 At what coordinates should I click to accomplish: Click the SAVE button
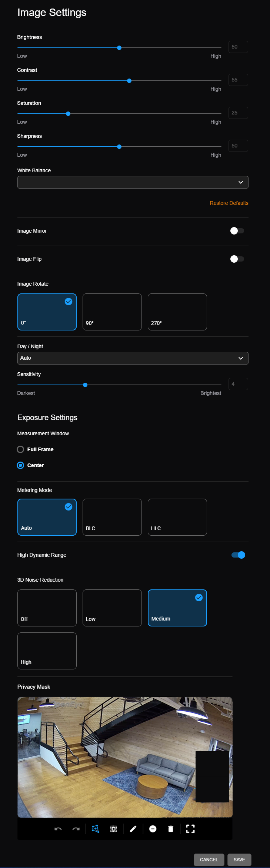[239, 860]
